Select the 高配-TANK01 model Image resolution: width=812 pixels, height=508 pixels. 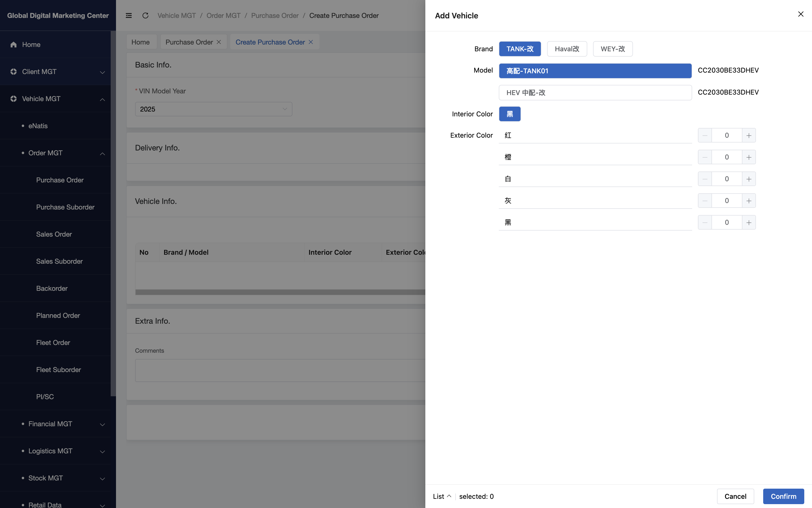(595, 71)
